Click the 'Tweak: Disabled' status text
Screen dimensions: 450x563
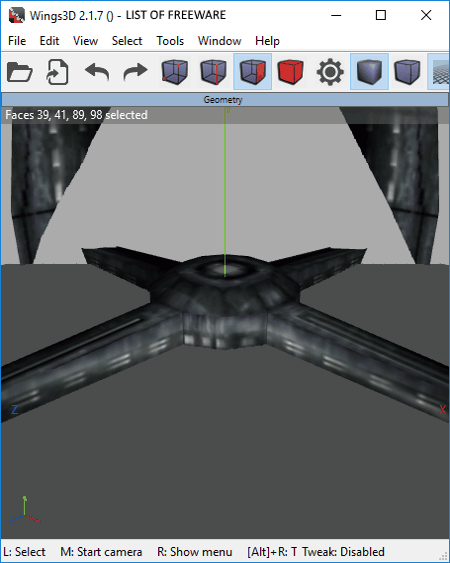(343, 552)
